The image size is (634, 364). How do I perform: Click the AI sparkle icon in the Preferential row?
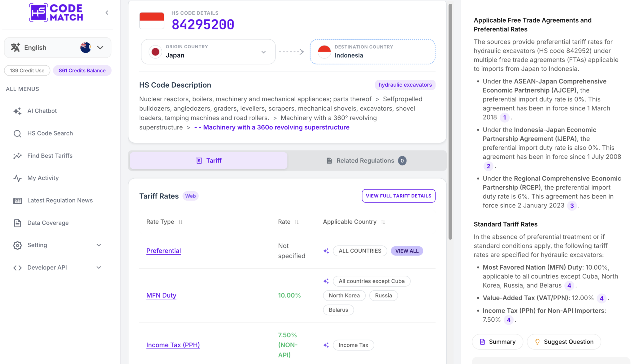coord(326,251)
